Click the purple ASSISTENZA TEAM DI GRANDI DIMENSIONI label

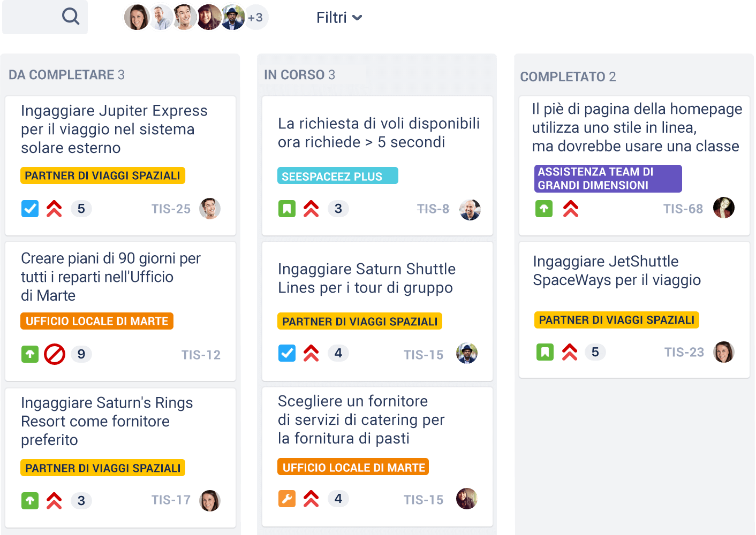[x=608, y=179]
